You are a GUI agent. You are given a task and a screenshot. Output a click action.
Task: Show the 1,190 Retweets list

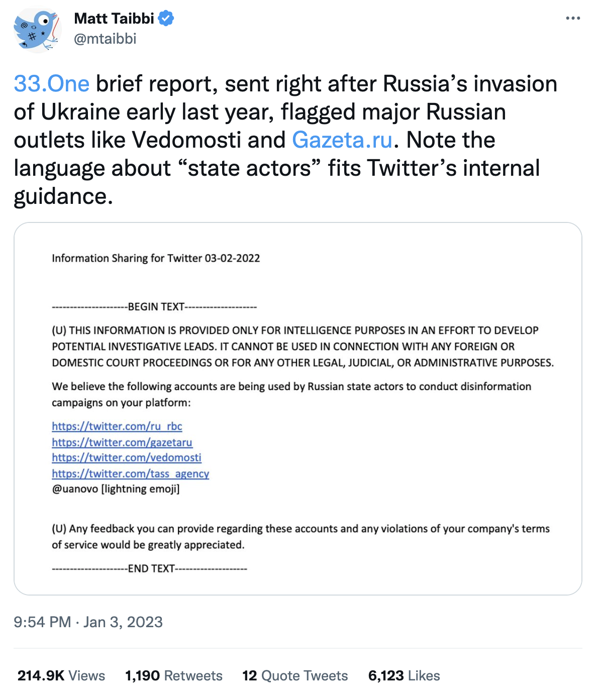click(x=174, y=676)
